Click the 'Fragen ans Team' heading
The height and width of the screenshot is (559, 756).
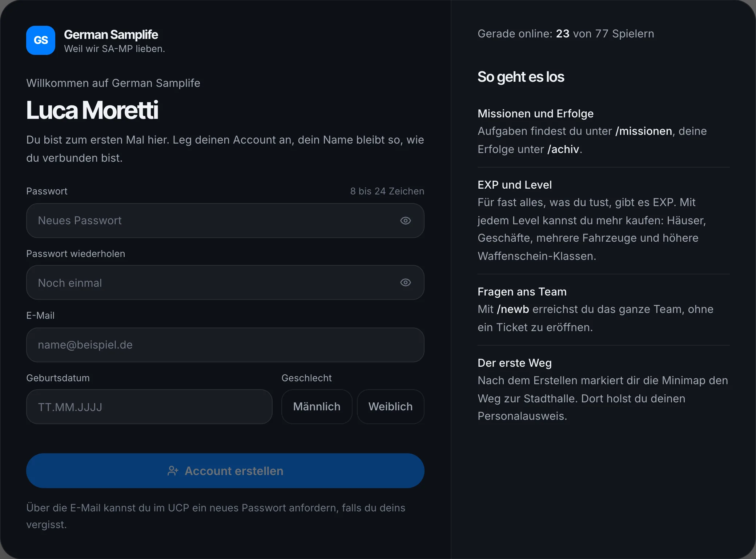[522, 292]
